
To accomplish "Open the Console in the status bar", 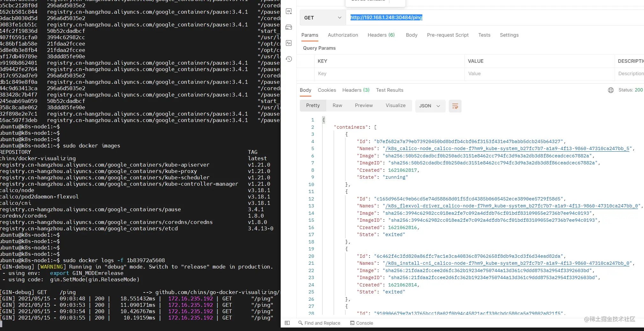I will [x=361, y=323].
